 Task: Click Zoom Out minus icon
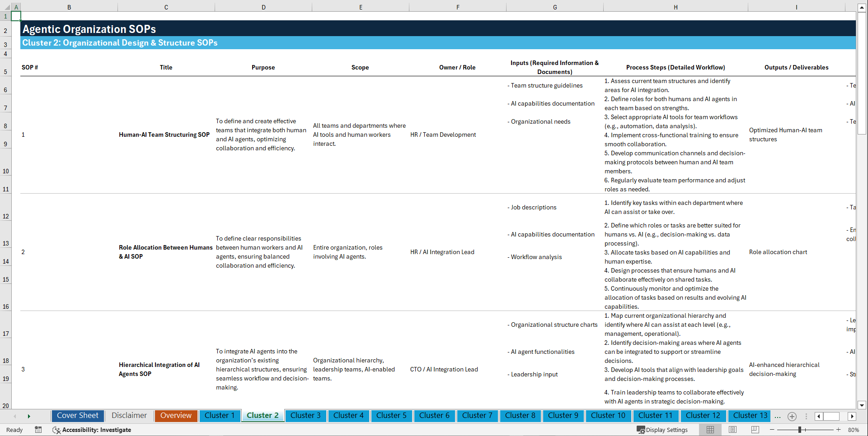coord(773,430)
